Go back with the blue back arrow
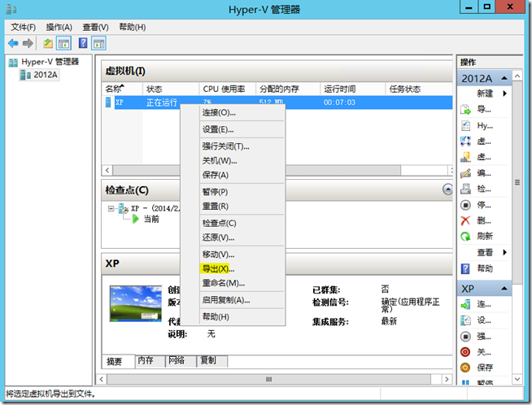Screen dimensions: 532x405 (x=13, y=43)
